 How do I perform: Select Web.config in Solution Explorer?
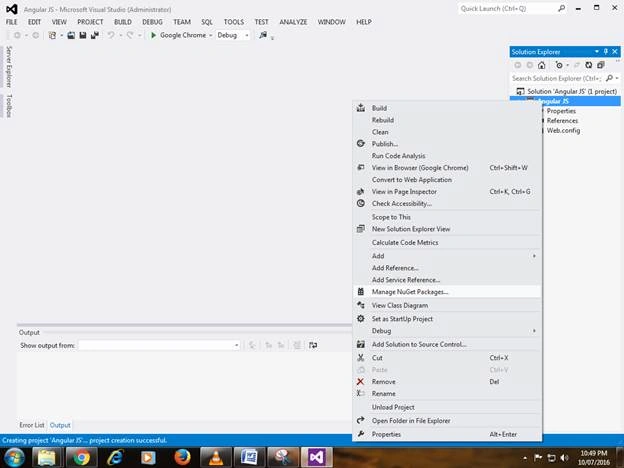563,131
